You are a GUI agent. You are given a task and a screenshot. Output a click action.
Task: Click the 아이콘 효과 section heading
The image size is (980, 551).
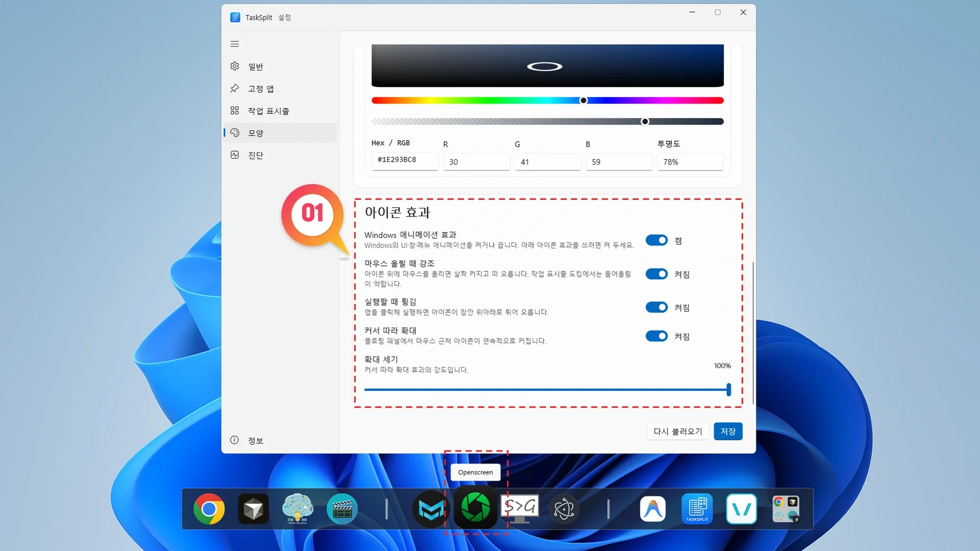click(397, 212)
